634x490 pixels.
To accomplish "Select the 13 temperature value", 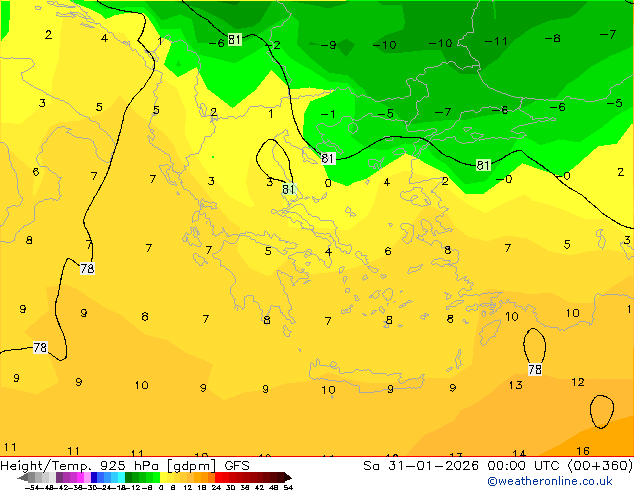I will 516,385.
